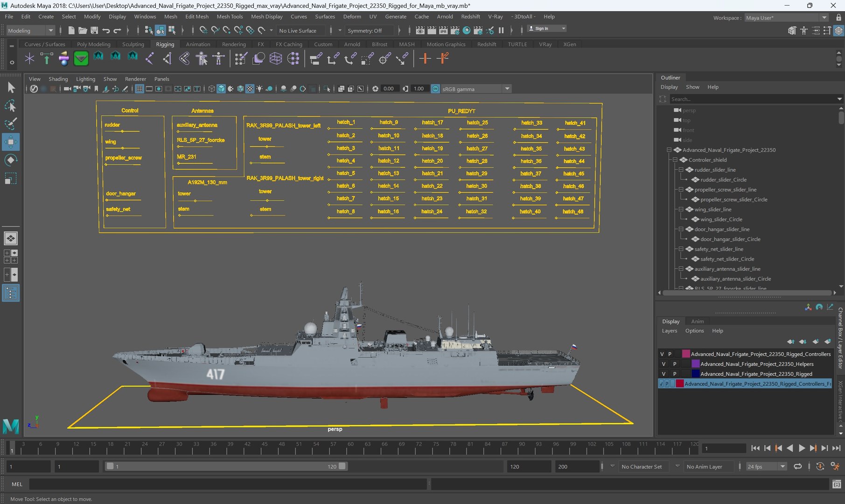Toggle loop playback icon
The image size is (845, 504).
pyautogui.click(x=798, y=466)
